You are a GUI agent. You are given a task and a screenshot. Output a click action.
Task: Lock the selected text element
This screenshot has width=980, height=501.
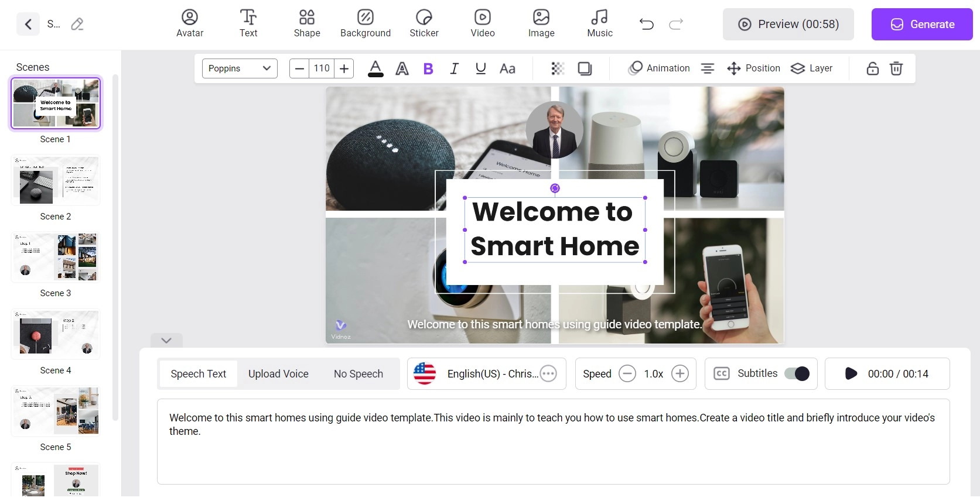(x=872, y=68)
